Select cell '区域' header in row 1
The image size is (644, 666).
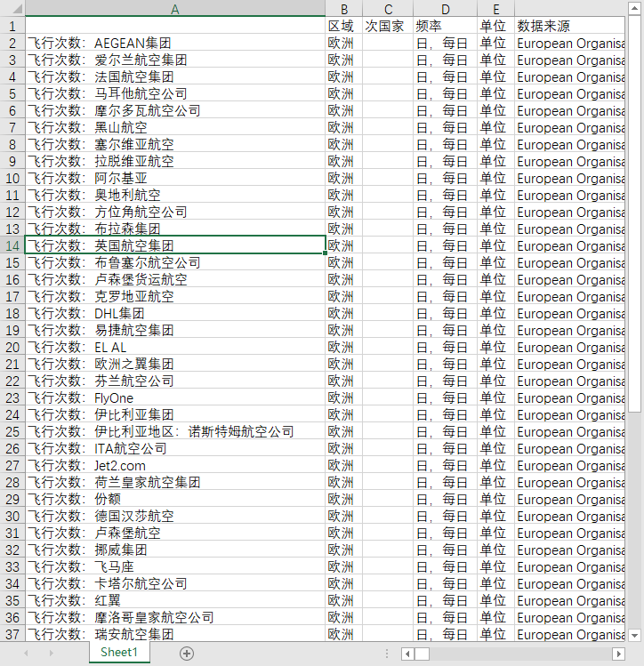pos(344,26)
